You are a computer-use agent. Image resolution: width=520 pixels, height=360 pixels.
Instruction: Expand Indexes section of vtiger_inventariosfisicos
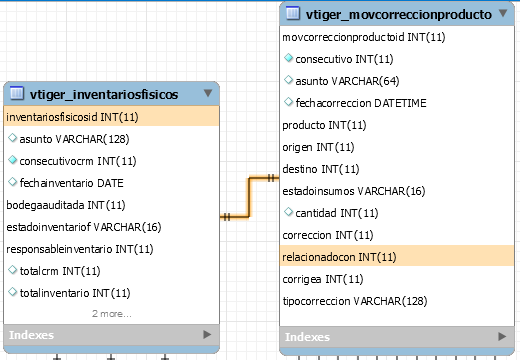(x=207, y=334)
